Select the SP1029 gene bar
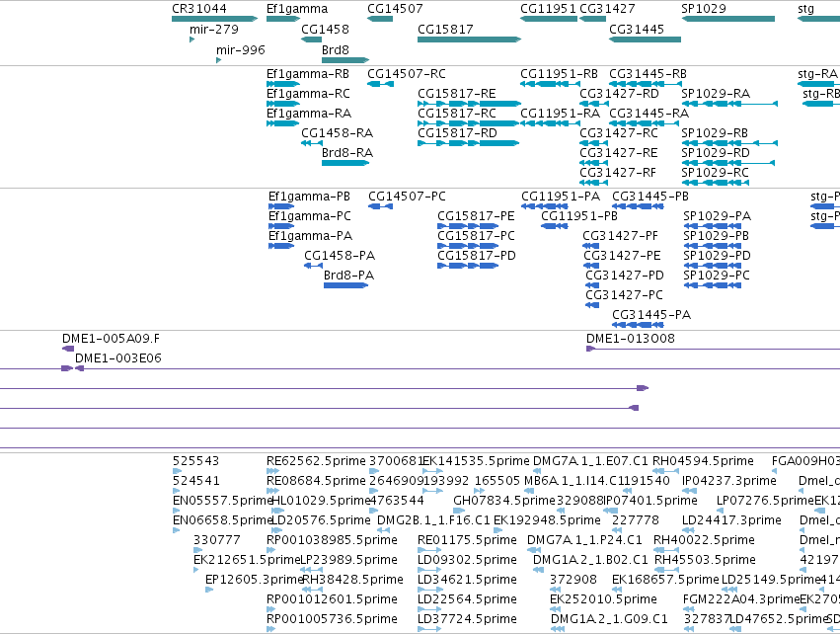840x634 pixels. pos(728,19)
